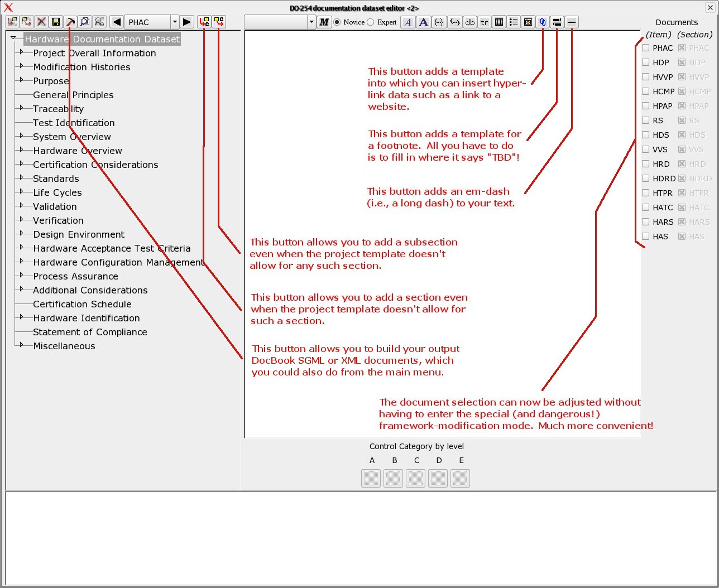719x588 pixels.
Task: Expand the Life Cycles tree node
Action: click(x=22, y=191)
